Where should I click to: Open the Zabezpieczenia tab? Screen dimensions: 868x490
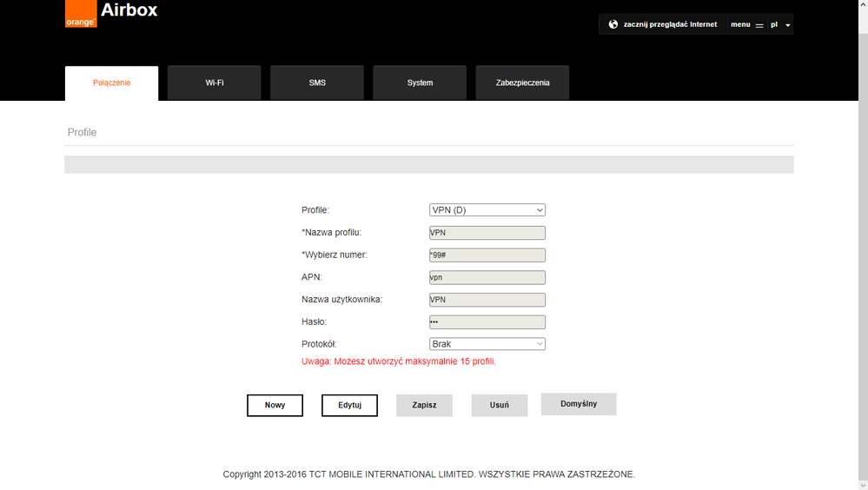coord(522,83)
